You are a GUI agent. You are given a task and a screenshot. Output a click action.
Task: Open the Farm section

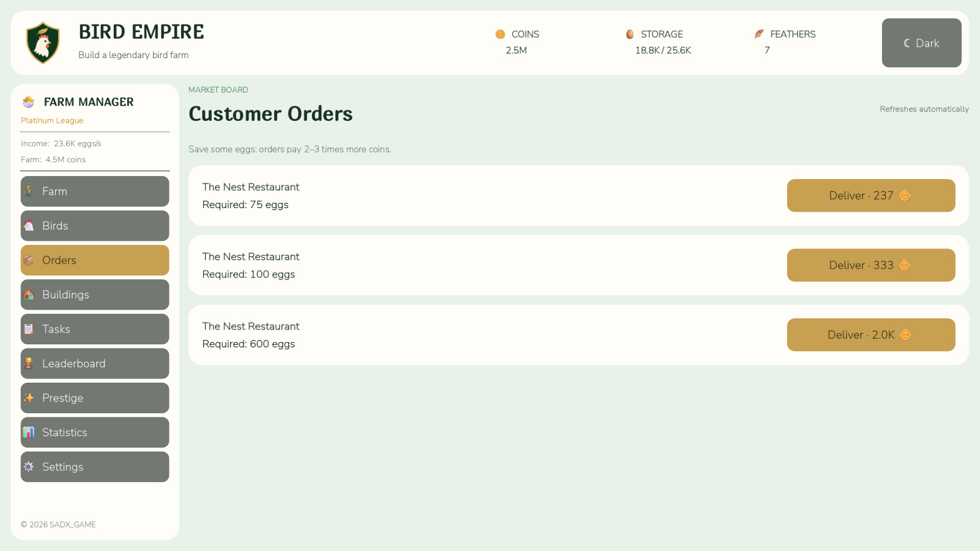tap(95, 191)
